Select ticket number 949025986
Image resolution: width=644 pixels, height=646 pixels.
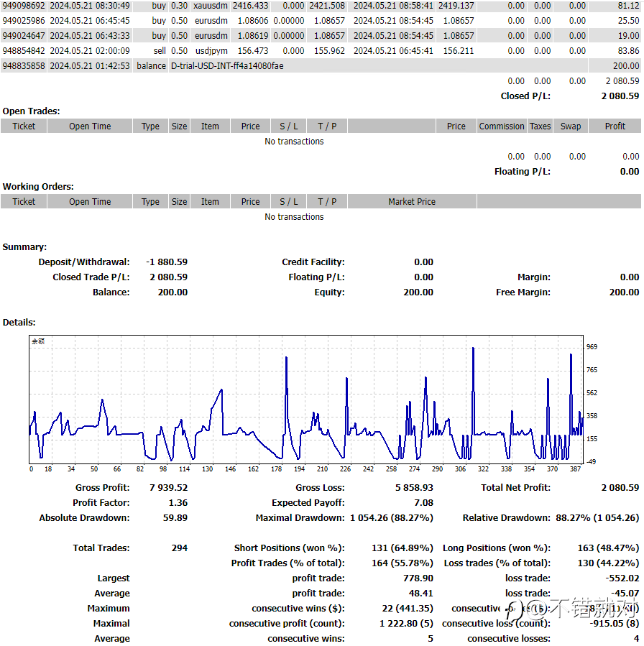point(24,21)
